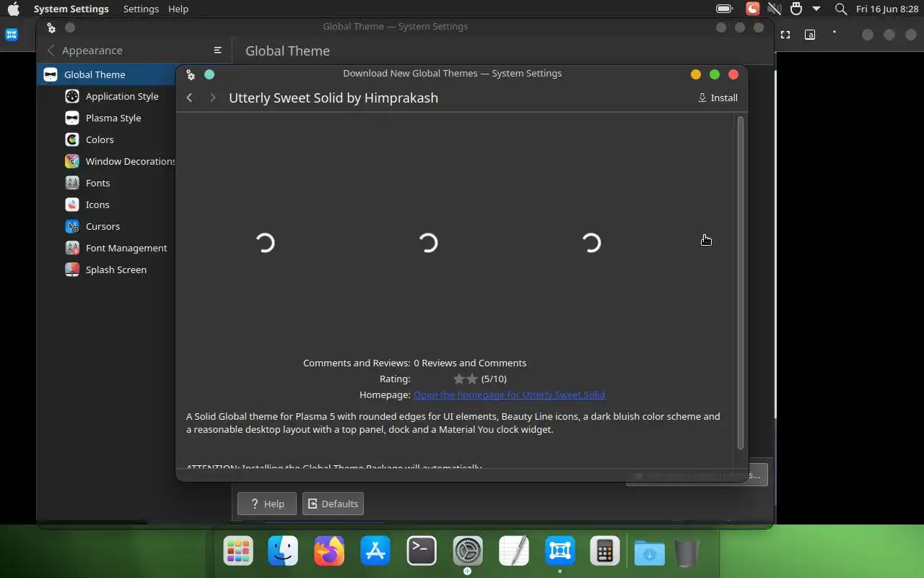Open the Help menu in menu bar

pyautogui.click(x=178, y=9)
